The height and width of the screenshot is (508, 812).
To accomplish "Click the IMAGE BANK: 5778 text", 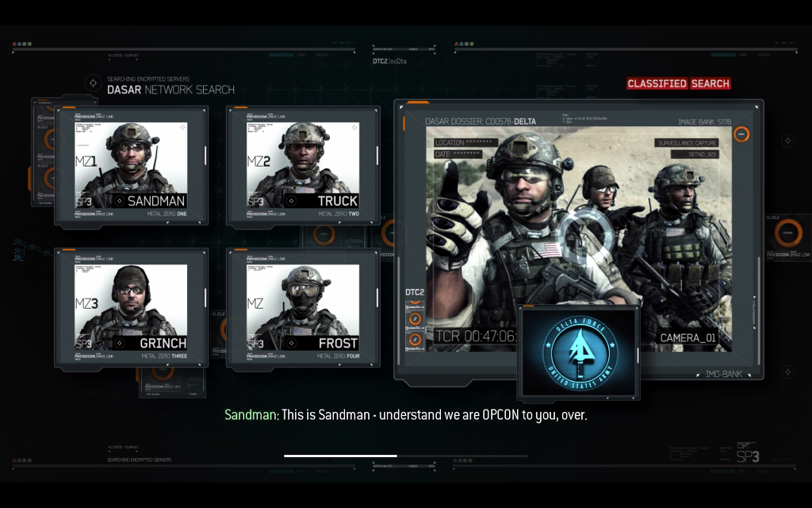I will point(705,121).
